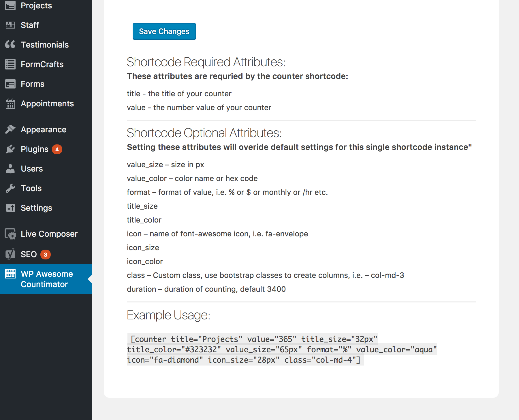Click the 'title_size' attribute text
Screen dimensions: 519x420
click(142, 206)
